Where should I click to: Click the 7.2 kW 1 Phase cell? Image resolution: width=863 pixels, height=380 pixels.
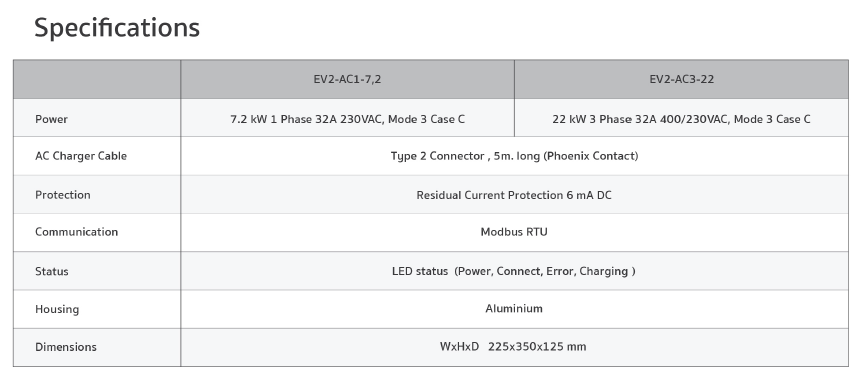click(x=347, y=120)
